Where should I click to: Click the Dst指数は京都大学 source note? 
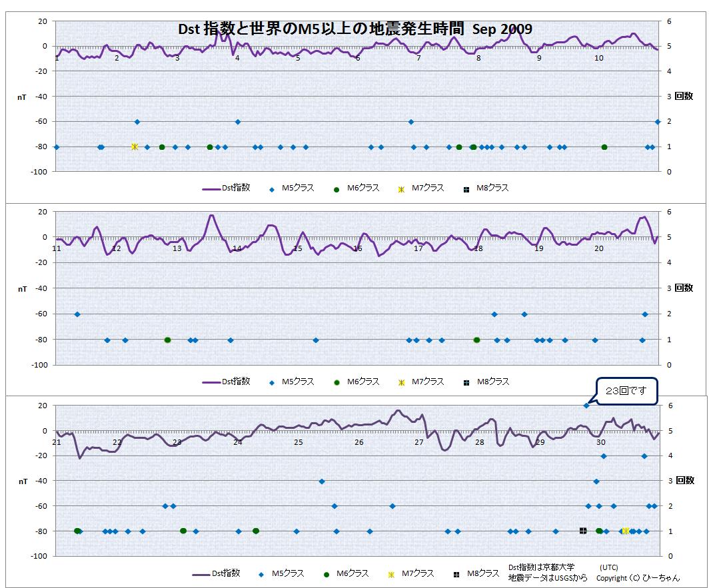541,567
